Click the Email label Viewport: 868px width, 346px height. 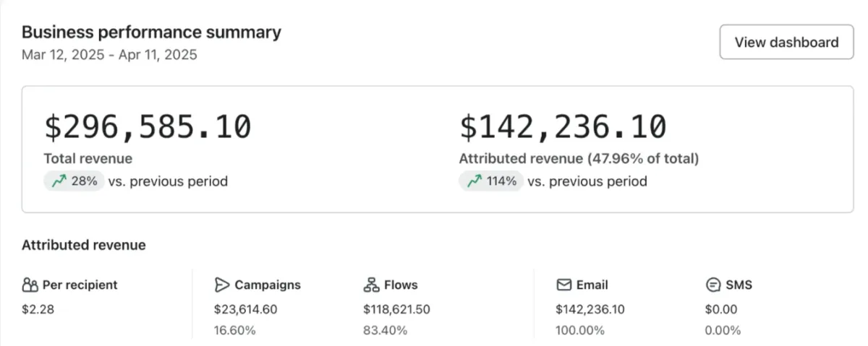[592, 285]
